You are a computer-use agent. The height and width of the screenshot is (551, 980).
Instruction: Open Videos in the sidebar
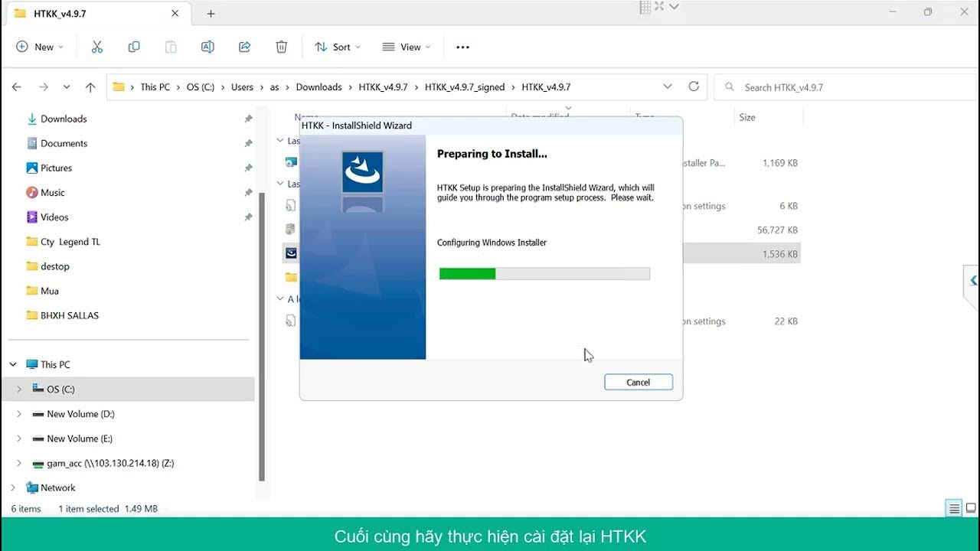(x=54, y=217)
